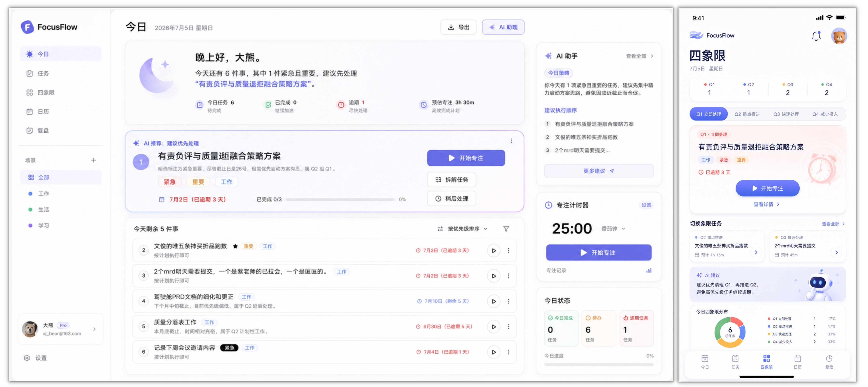Open 四象限 in desktop sidebar
868x387 pixels.
(61, 92)
